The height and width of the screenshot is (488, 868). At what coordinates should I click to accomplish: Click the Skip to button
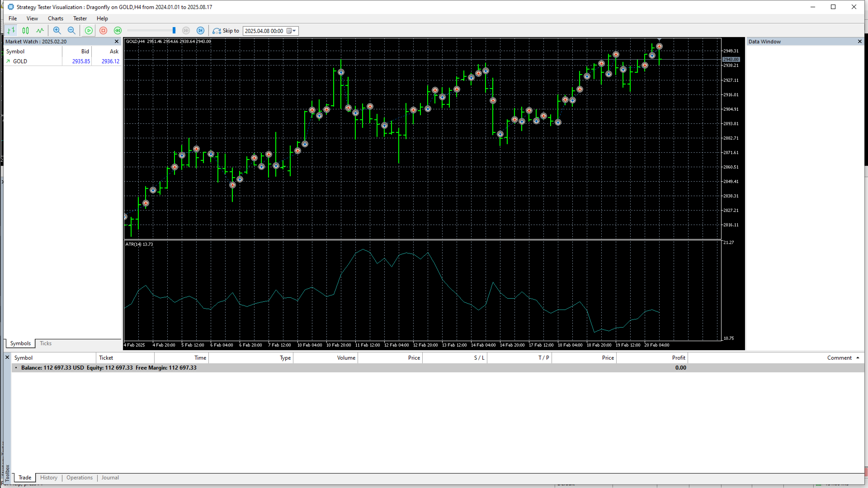click(226, 31)
